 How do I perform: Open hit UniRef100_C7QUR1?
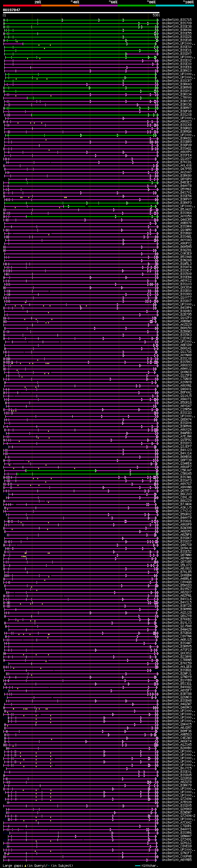pos(177,826)
